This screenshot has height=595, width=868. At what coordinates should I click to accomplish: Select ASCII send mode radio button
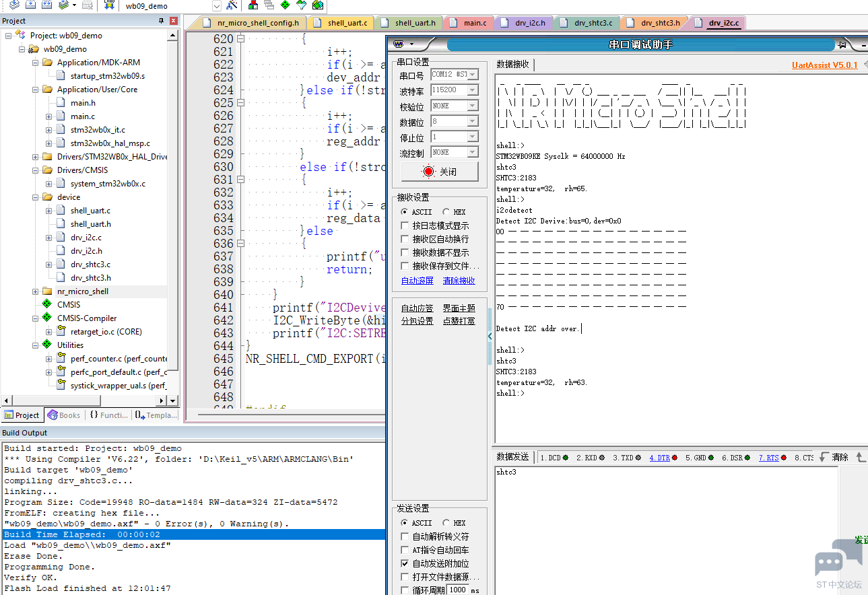405,523
